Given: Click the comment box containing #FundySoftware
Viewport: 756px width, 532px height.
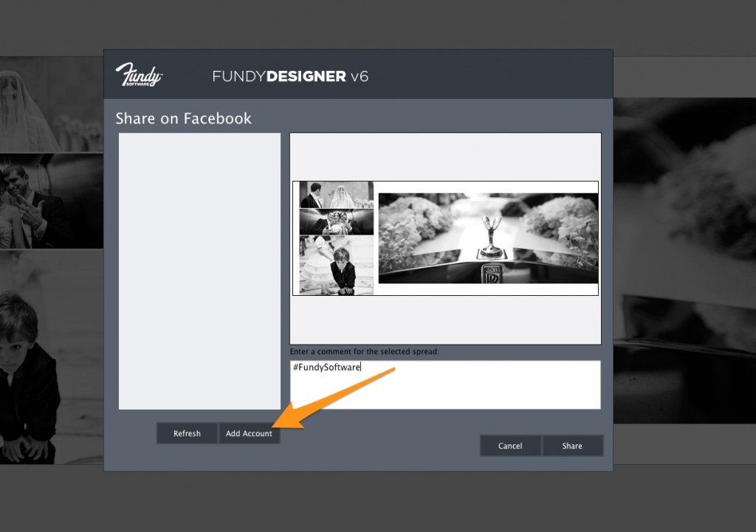Looking at the screenshot, I should tap(445, 384).
